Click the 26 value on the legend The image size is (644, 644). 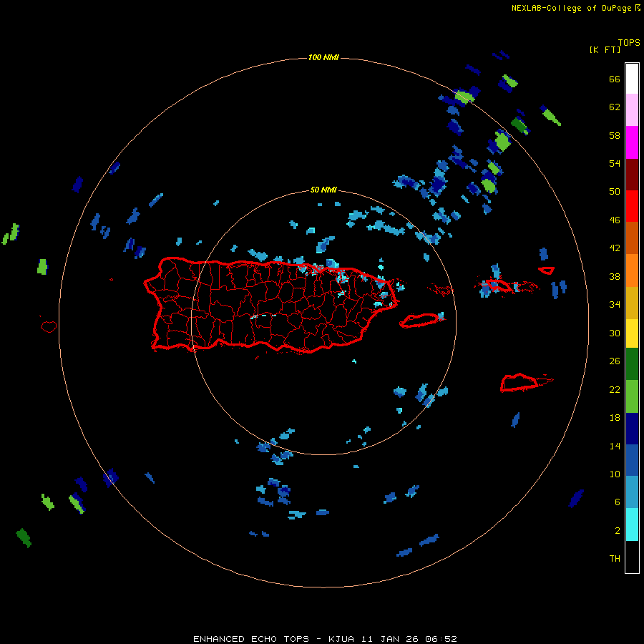(x=615, y=361)
